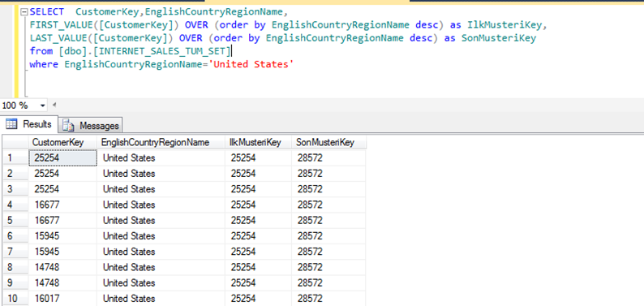The height and width of the screenshot is (306, 644).
Task: Click IlkMusteriKey cell in row 6
Action: pos(258,236)
